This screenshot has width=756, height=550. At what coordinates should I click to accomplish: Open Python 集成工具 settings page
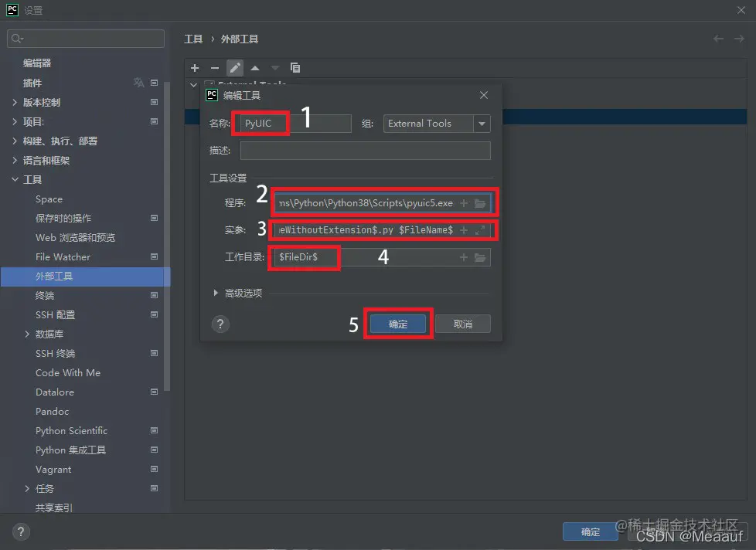click(70, 450)
